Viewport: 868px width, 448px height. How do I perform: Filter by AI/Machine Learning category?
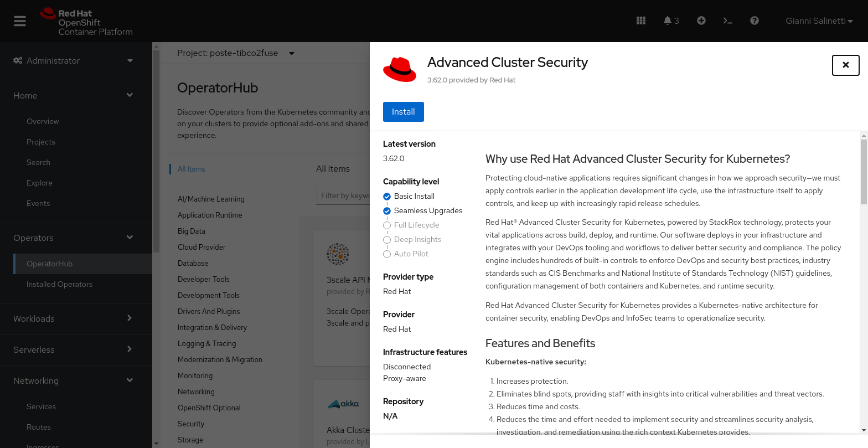pos(211,199)
